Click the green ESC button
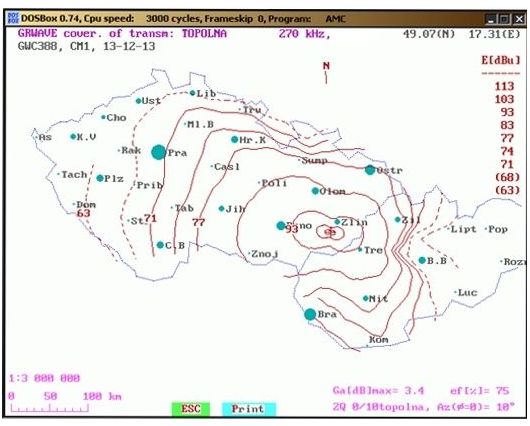The height and width of the screenshot is (426, 530). click(x=191, y=409)
